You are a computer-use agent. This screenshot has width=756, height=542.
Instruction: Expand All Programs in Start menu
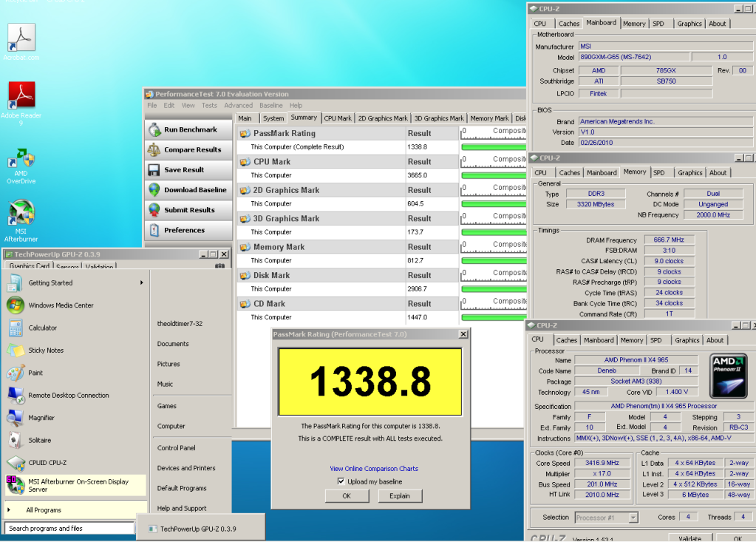click(44, 510)
